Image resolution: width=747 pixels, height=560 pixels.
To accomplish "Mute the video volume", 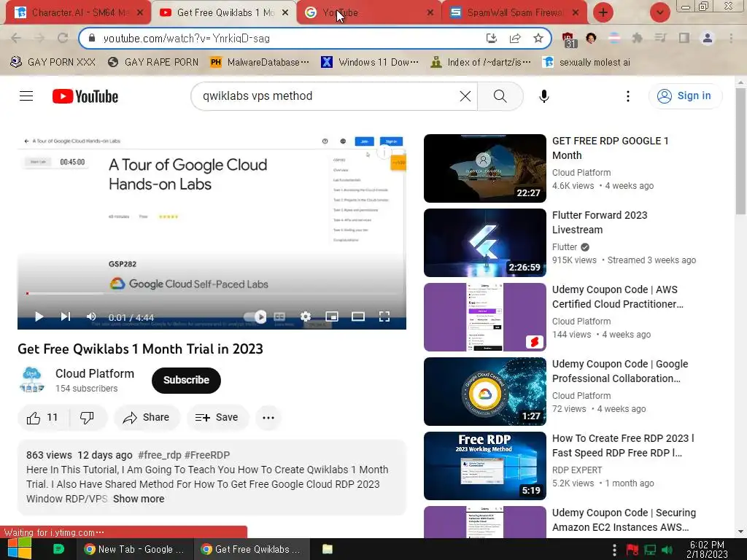I will click(x=91, y=316).
